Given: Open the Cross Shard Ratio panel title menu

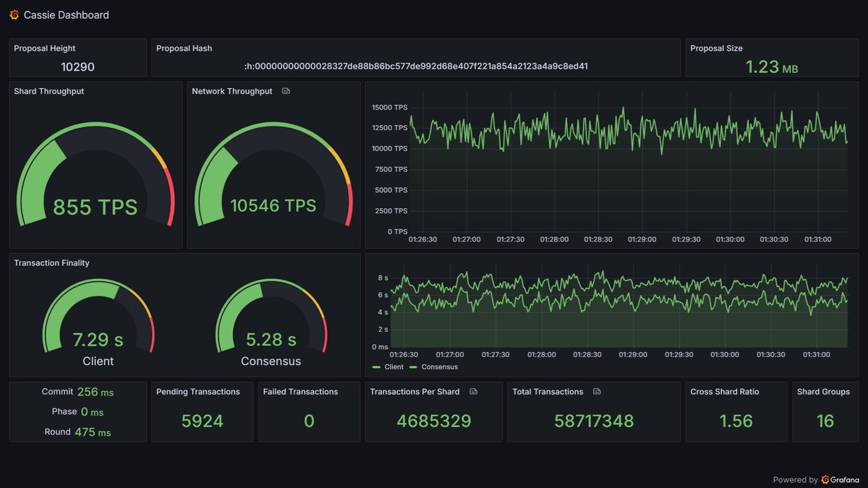Looking at the screenshot, I should coord(725,392).
